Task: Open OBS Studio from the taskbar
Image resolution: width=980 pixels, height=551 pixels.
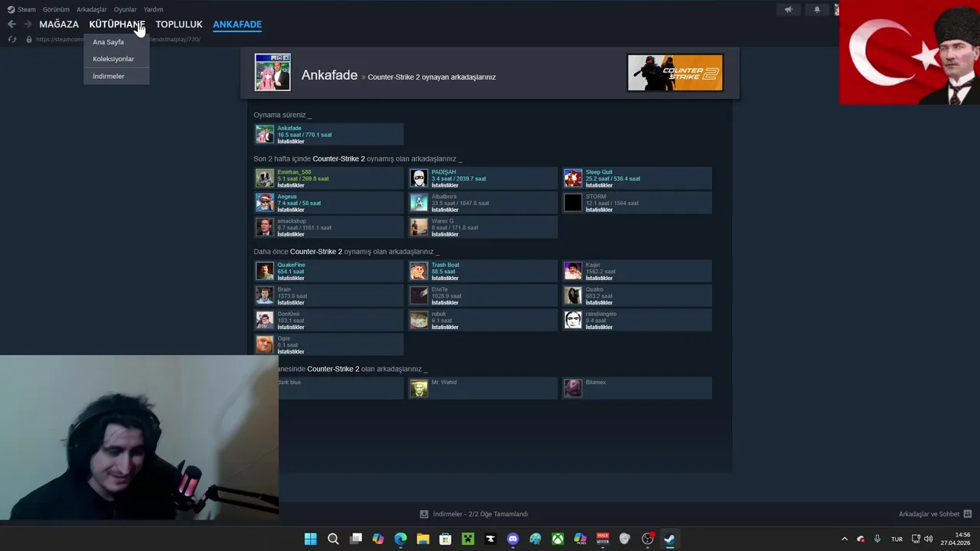Action: 648,539
